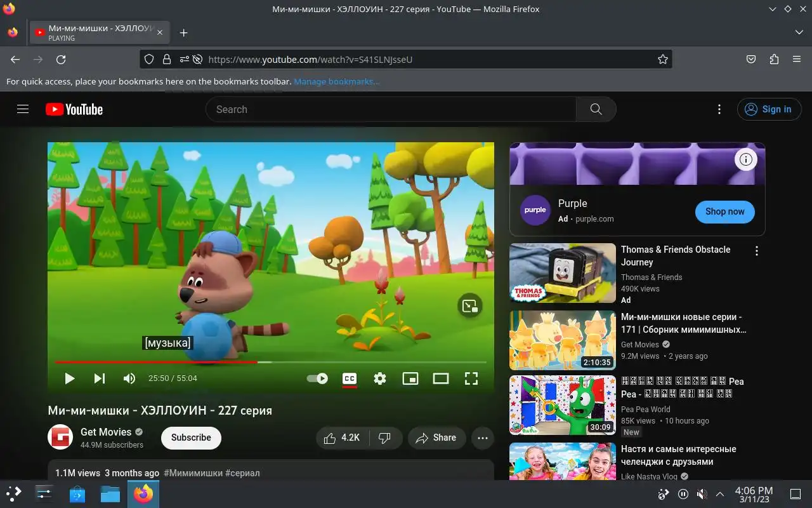Toggle the autoplay switch
Image resolution: width=812 pixels, height=508 pixels.
click(317, 378)
